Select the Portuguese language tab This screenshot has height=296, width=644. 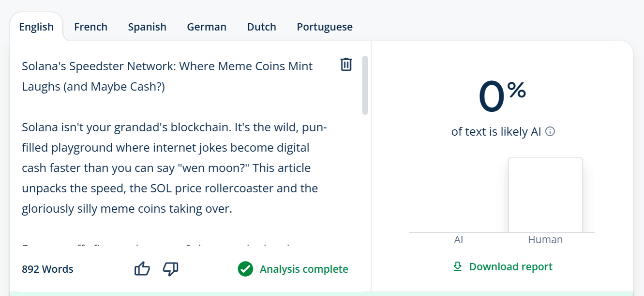325,27
